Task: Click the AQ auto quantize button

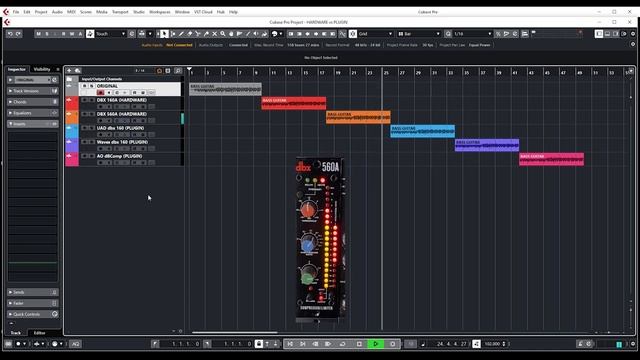Action: pos(76,344)
